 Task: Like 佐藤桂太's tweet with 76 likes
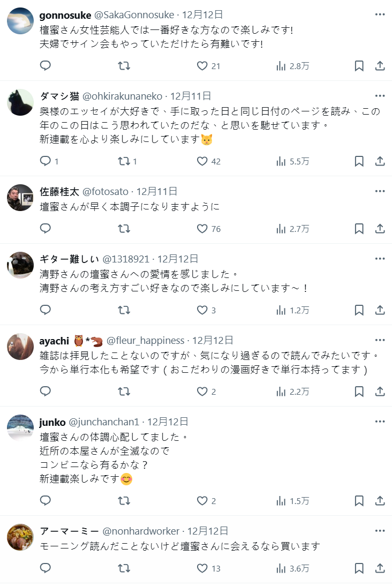coord(202,229)
